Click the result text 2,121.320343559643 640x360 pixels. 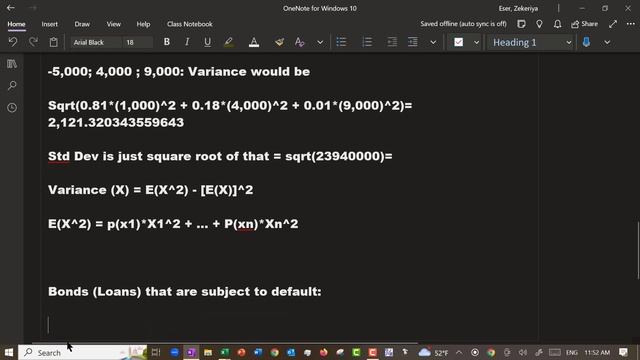pos(116,122)
